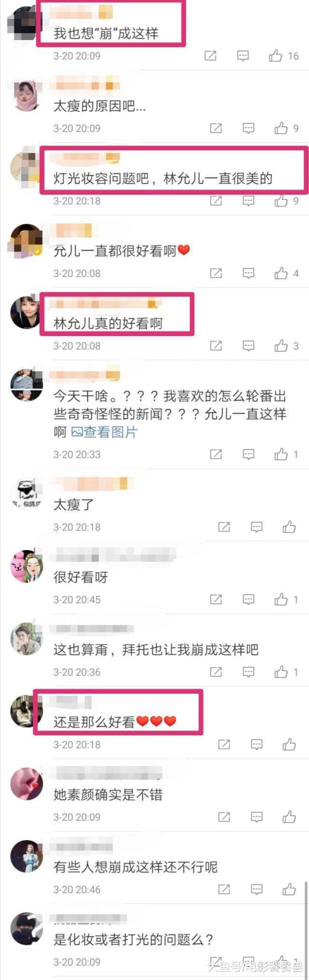Open comment text 是化妆或者打光的问题么？
309x980 pixels.
tap(134, 940)
